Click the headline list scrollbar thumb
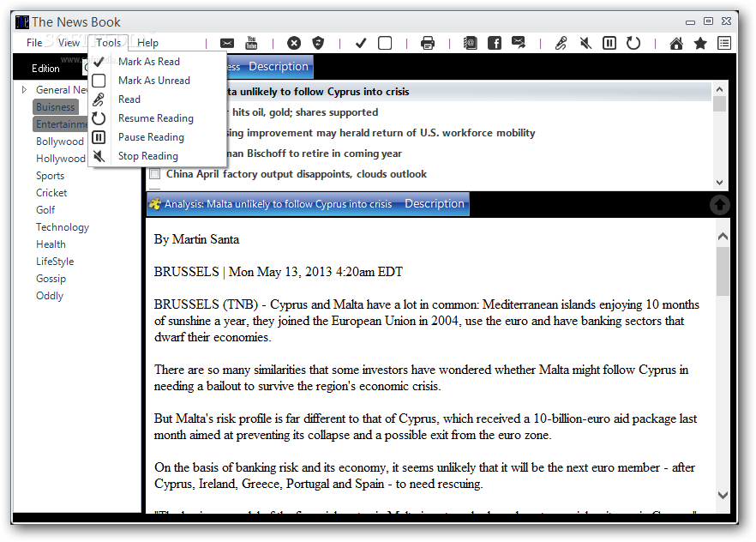756x542 pixels. click(x=719, y=104)
